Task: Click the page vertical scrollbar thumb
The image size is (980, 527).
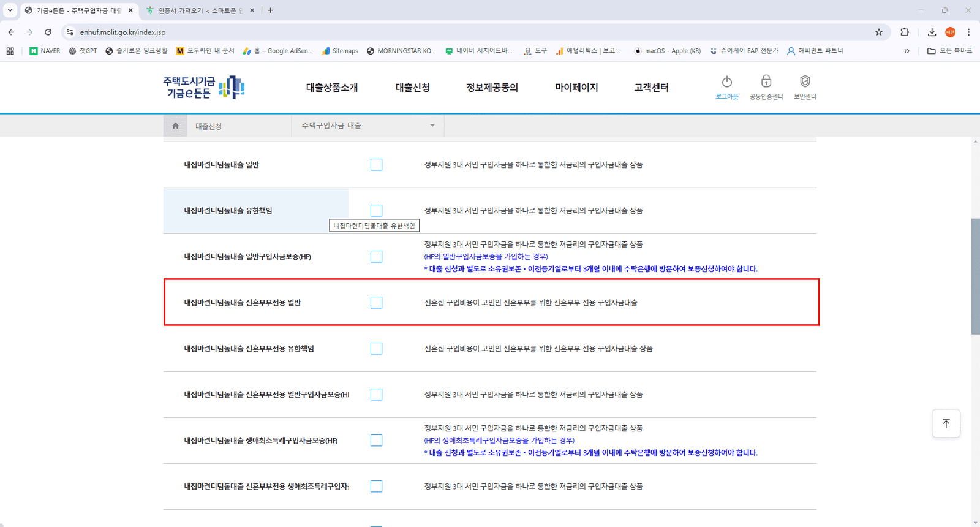Action: click(x=975, y=276)
